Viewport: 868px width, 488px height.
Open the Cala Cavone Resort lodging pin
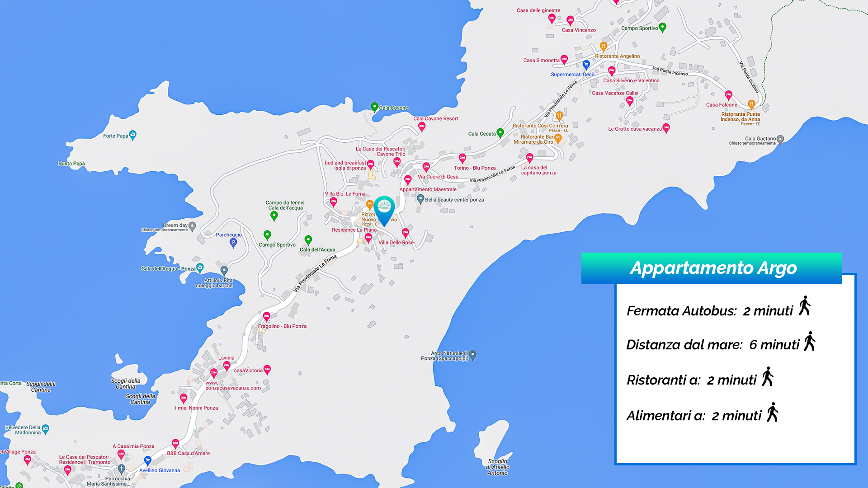coord(422,127)
